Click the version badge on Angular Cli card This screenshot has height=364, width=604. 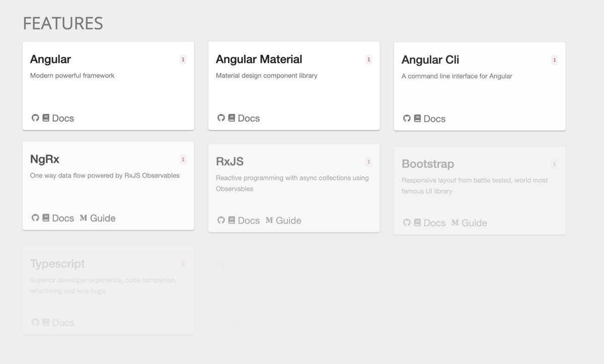pyautogui.click(x=554, y=60)
